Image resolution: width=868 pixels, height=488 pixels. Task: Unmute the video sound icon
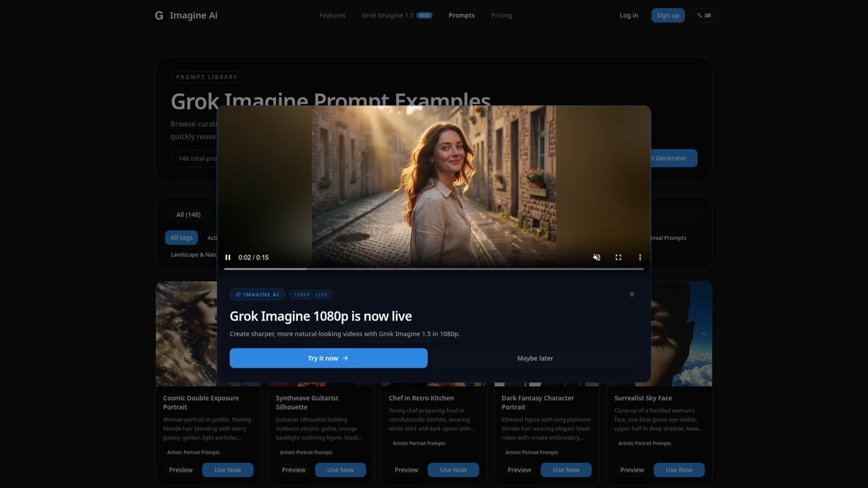pos(597,258)
